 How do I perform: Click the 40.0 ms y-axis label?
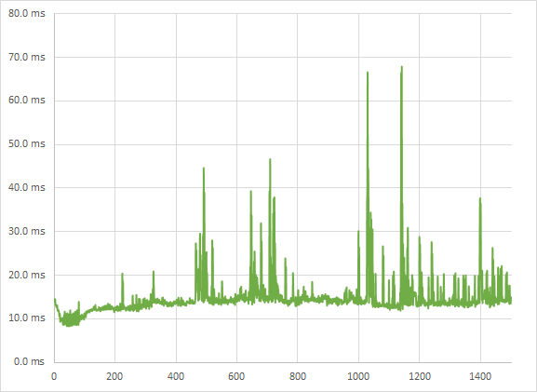pos(27,187)
